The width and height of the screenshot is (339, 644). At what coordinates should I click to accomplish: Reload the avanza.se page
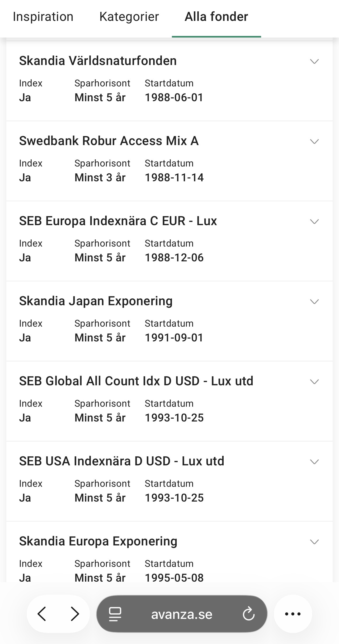click(x=248, y=614)
